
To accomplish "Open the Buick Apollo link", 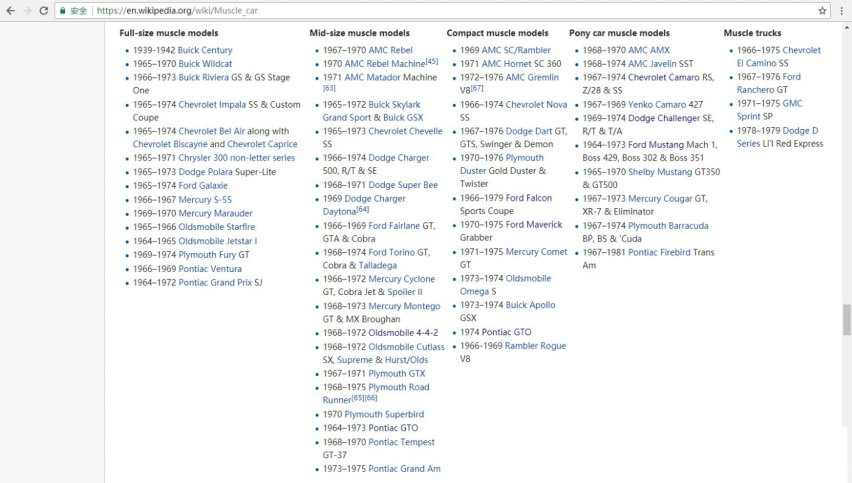I will pos(530,305).
